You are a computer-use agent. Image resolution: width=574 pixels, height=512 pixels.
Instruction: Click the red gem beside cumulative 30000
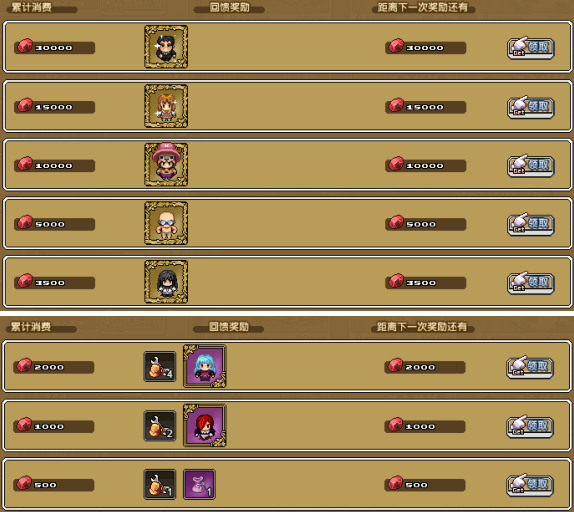(25, 46)
